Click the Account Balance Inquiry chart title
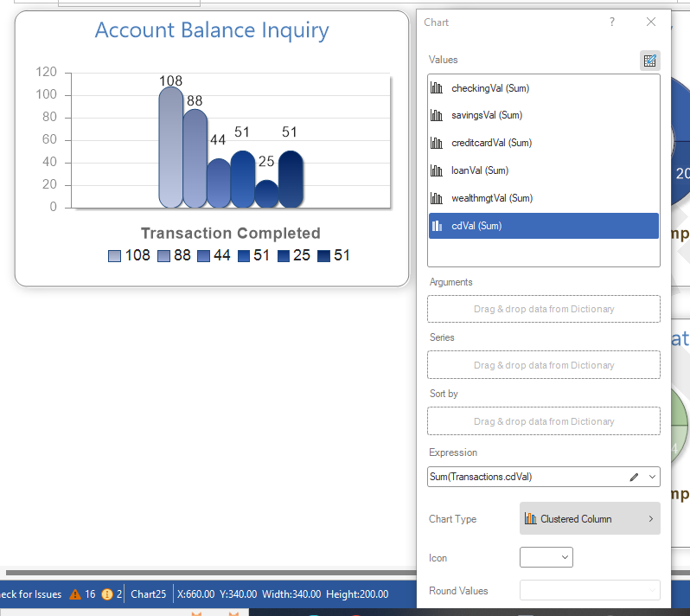 [212, 30]
